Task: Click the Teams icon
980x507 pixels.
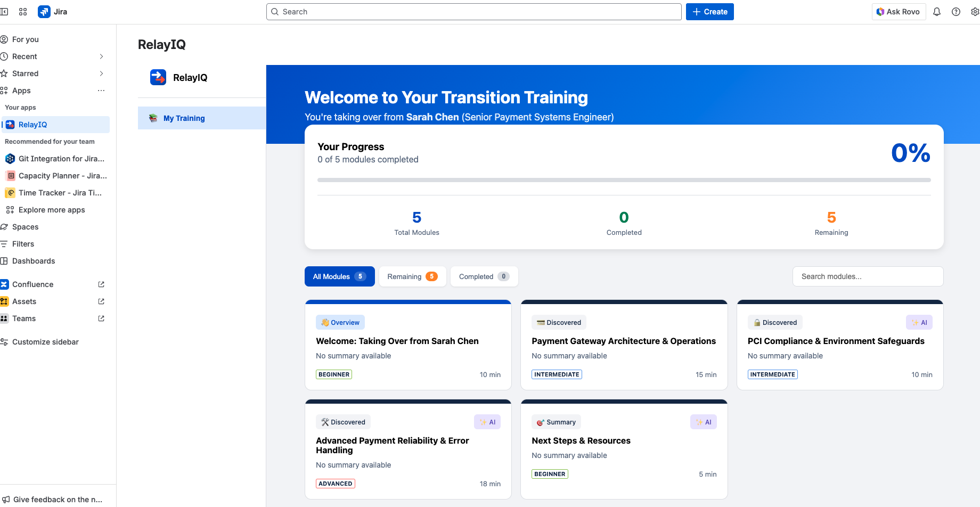Action: (x=4, y=318)
